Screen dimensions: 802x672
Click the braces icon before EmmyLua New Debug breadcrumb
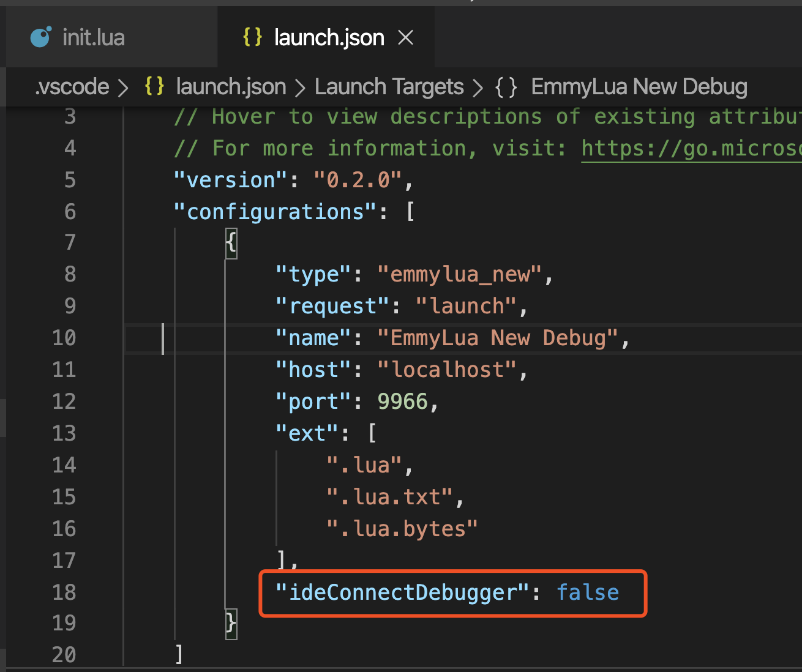(x=506, y=87)
